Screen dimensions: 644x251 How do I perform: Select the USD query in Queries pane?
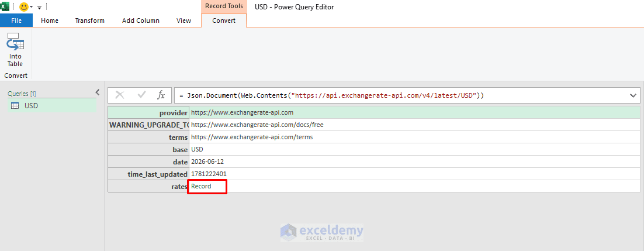[52, 106]
